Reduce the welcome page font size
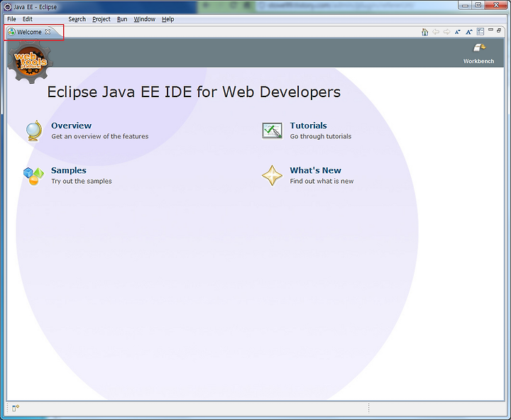511x420 pixels. pos(458,32)
